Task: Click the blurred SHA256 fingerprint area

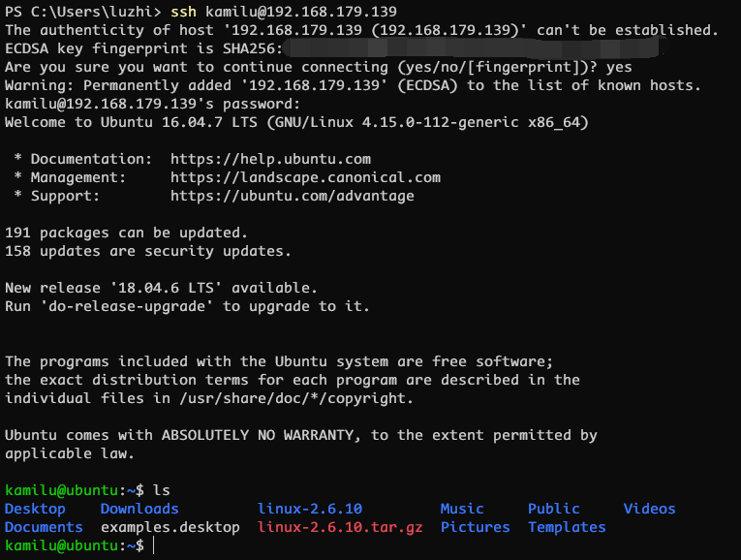Action: 475,48
